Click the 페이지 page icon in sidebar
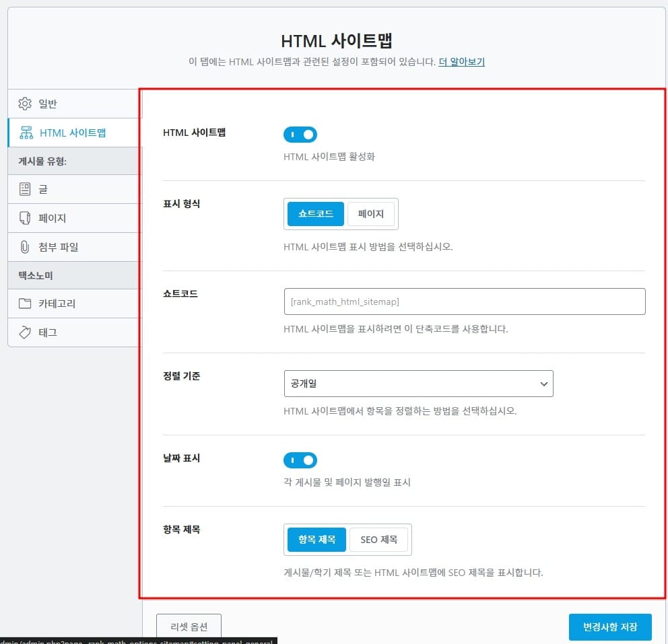Image resolution: width=668 pixels, height=644 pixels. pos(25,218)
